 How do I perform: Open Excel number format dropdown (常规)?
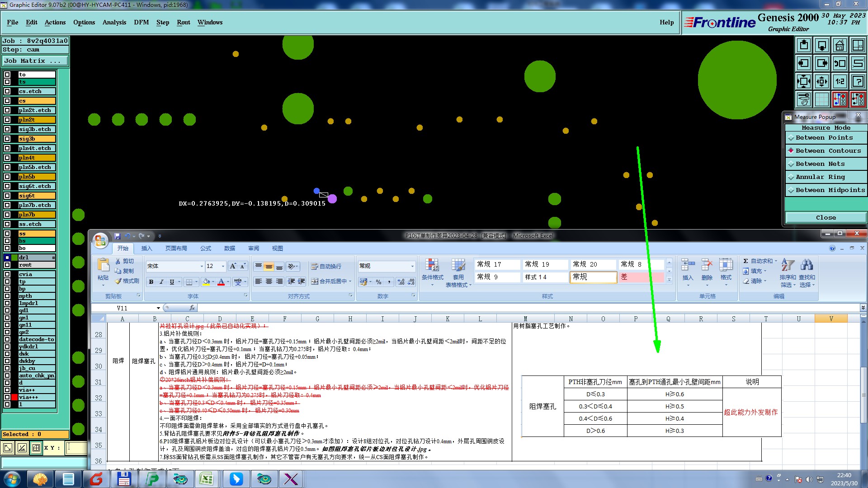tap(412, 266)
